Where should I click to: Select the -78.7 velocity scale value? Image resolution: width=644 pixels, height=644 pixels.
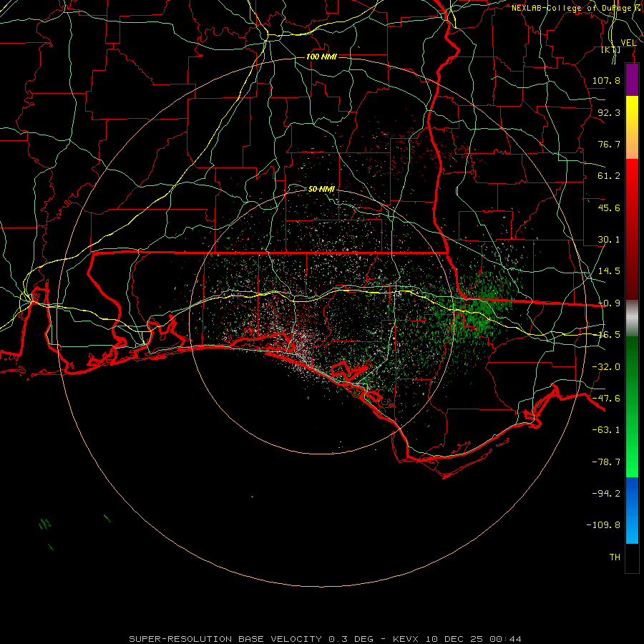click(x=606, y=462)
